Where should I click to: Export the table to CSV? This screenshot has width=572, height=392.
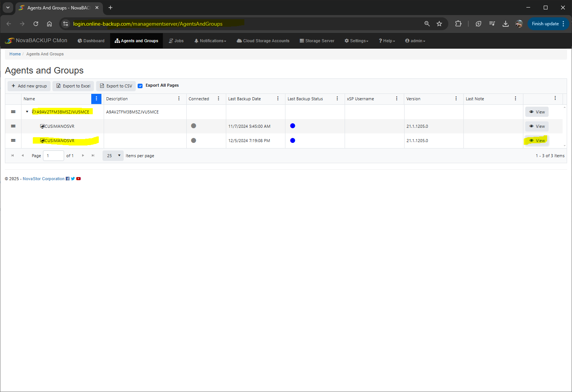coord(116,86)
